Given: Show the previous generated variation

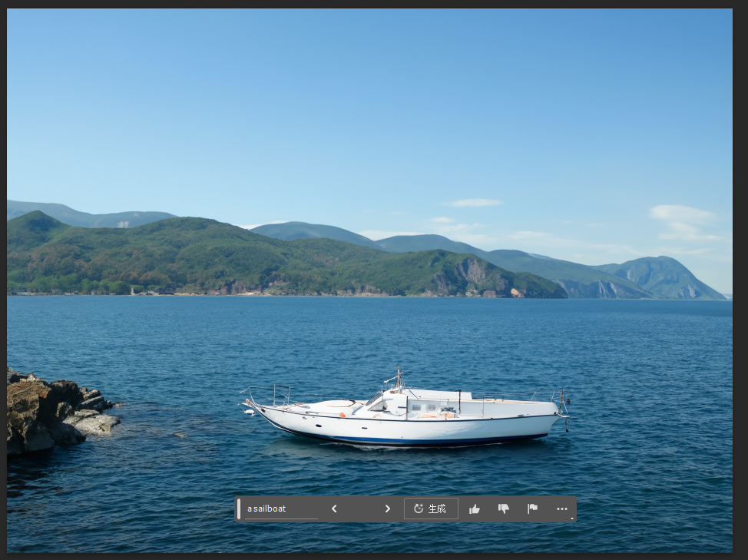Looking at the screenshot, I should pyautogui.click(x=334, y=509).
